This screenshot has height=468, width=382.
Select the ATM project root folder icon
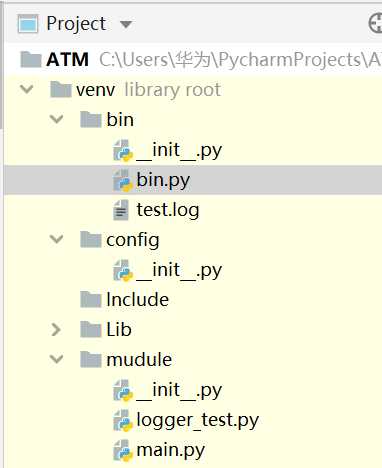pyautogui.click(x=31, y=60)
